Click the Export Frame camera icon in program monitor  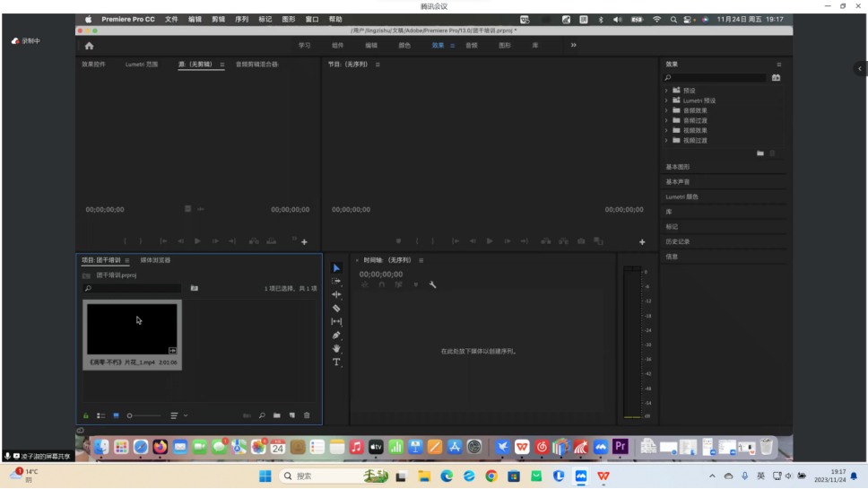pos(581,241)
